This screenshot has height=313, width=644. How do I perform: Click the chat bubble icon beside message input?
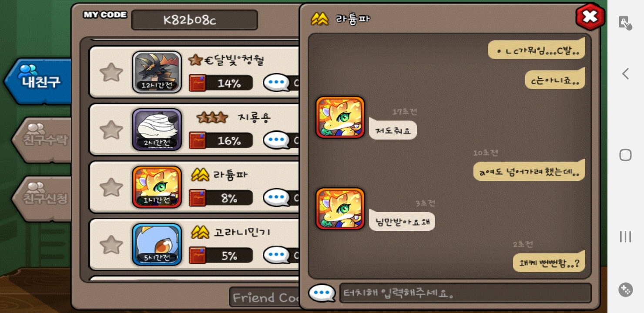(x=322, y=293)
